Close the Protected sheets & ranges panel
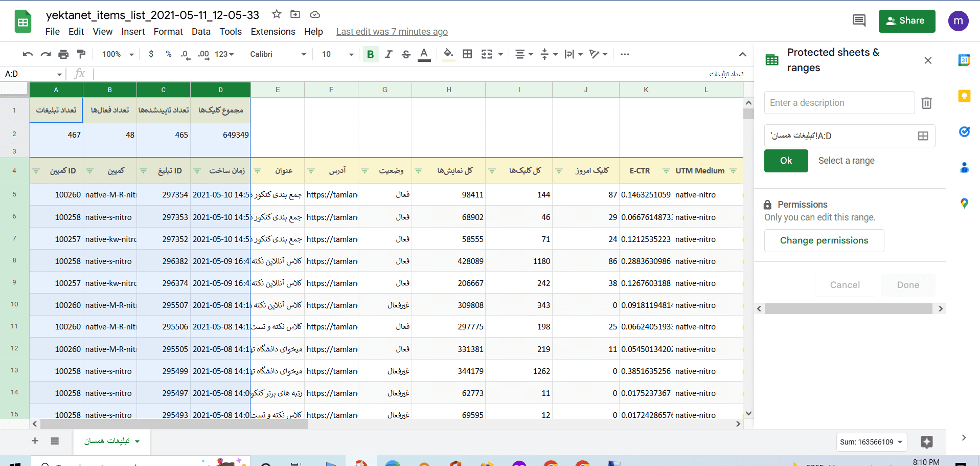 (928, 60)
